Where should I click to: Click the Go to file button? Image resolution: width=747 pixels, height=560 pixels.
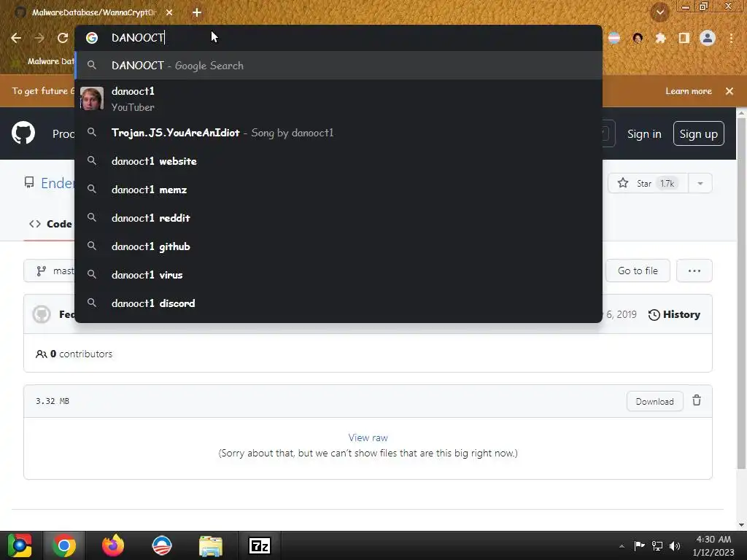(638, 271)
